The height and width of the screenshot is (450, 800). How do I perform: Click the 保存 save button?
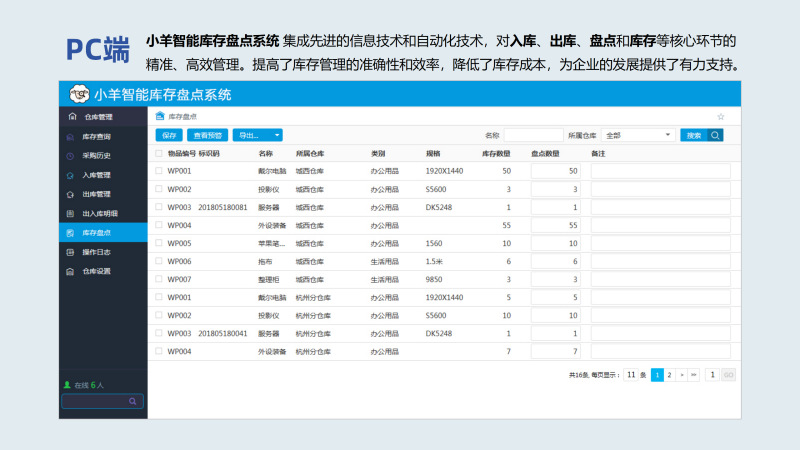(x=169, y=135)
